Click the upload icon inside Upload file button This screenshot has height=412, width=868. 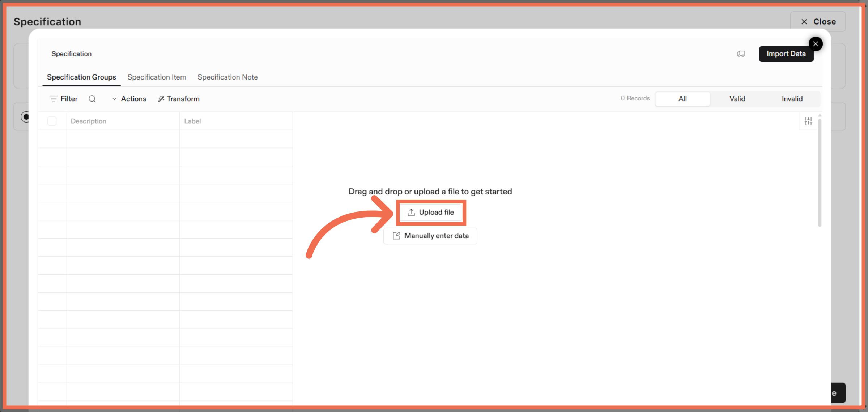(x=411, y=212)
